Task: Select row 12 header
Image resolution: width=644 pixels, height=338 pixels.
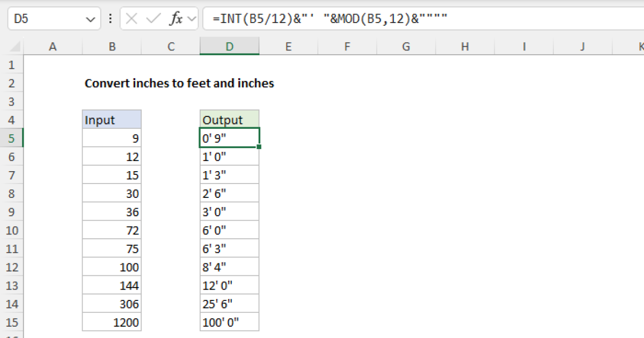Action: click(x=12, y=267)
